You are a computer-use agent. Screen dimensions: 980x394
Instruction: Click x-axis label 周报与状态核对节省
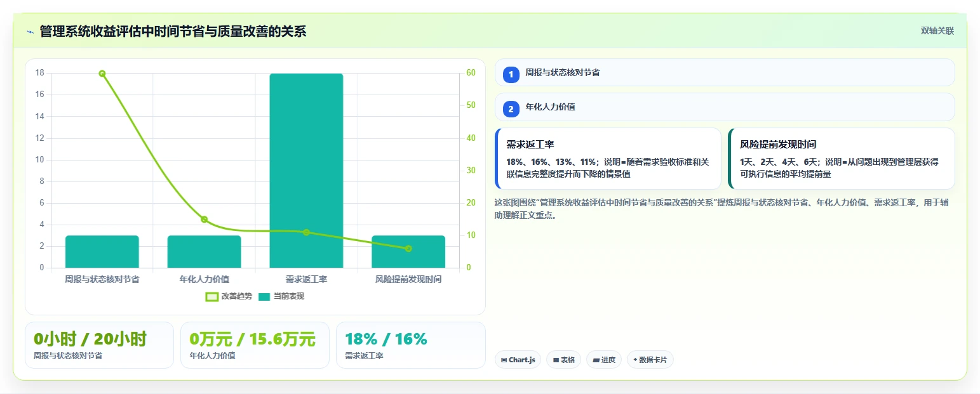tap(102, 279)
